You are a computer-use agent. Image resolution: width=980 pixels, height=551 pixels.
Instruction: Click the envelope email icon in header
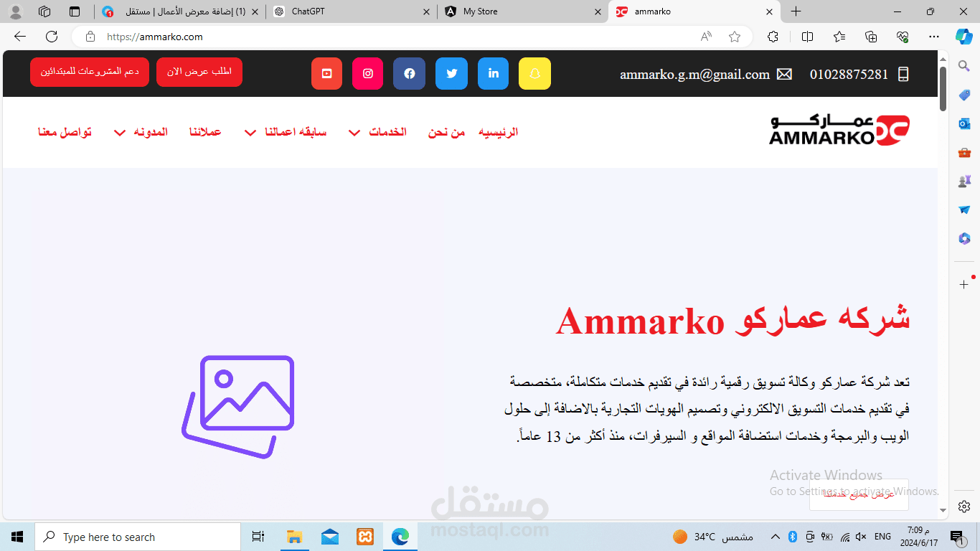click(x=784, y=74)
